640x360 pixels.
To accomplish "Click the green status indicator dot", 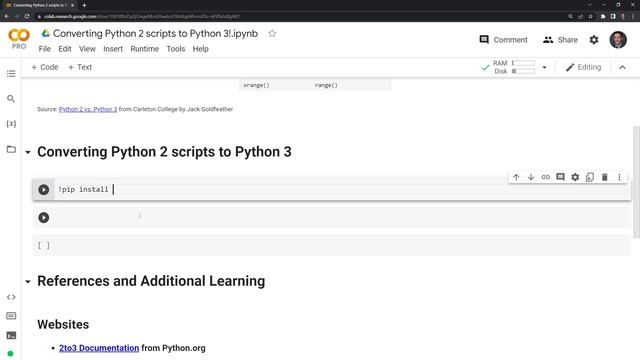I will 11,353.
